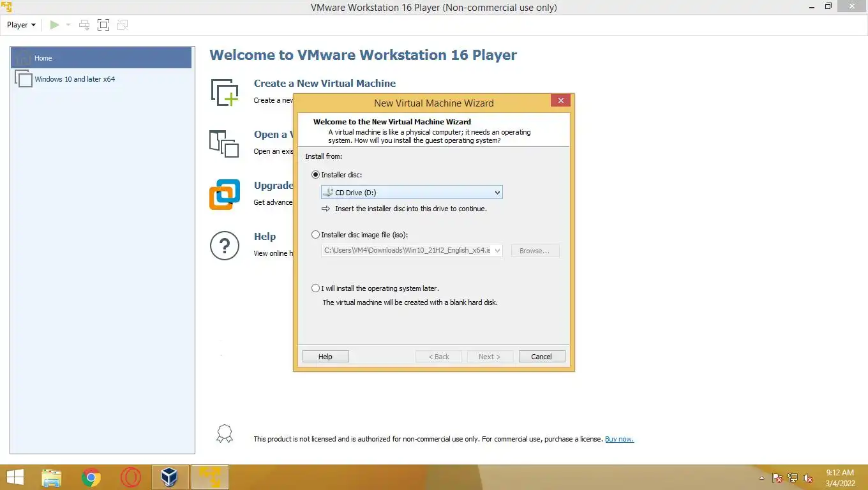This screenshot has width=868, height=490.
Task: Open the dropdown arrow beside the play icon
Action: coord(68,25)
